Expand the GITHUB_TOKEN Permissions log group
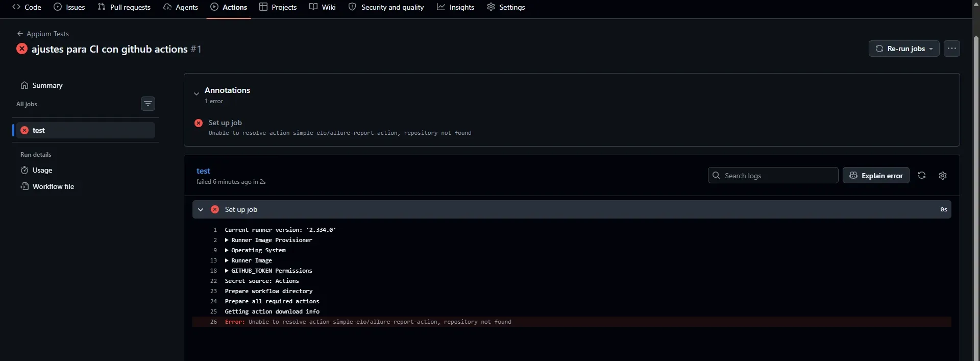 tap(268, 271)
